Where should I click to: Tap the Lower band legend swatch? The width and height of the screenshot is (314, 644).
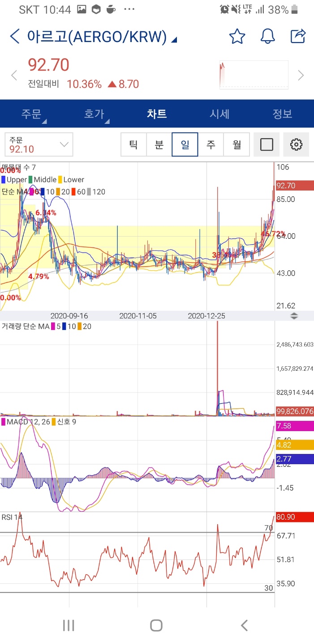60,180
